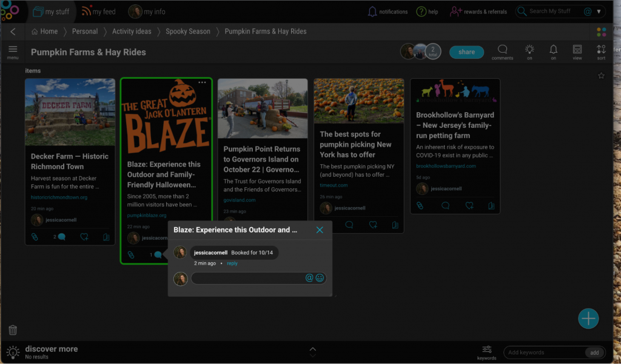
Task: Like the Decker Farm card
Action: pos(84,237)
